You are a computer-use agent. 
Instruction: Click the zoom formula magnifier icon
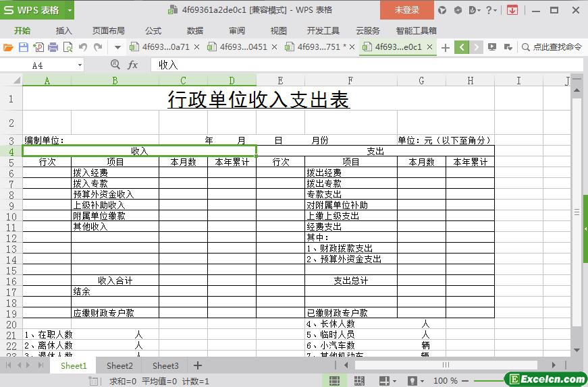click(115, 65)
